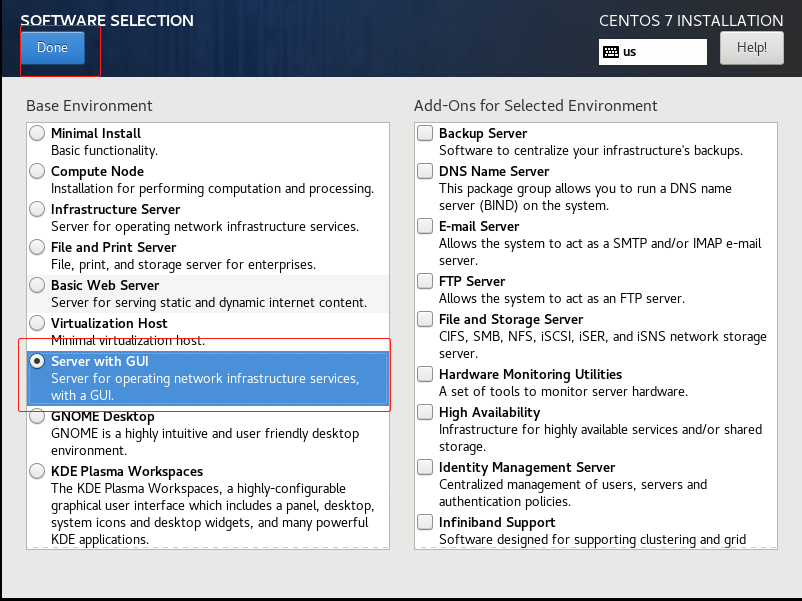Click 'Software designed for supporting clustering and grid'
Viewport: 802px width, 601px height.
[592, 540]
